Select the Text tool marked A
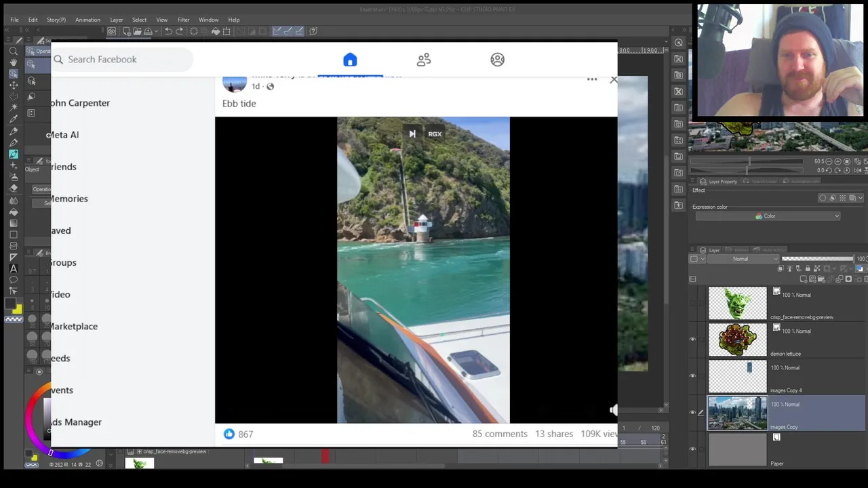Screen dimensions: 868x488 click(x=14, y=269)
